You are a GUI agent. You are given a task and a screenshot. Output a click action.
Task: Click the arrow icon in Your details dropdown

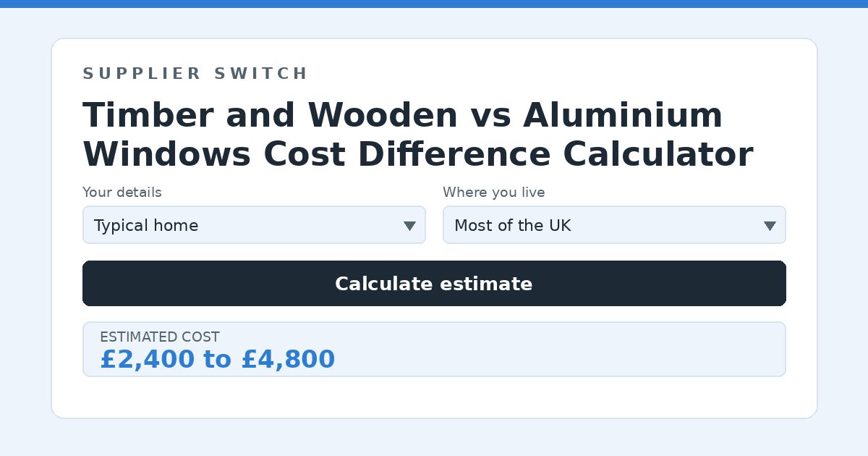tap(409, 226)
